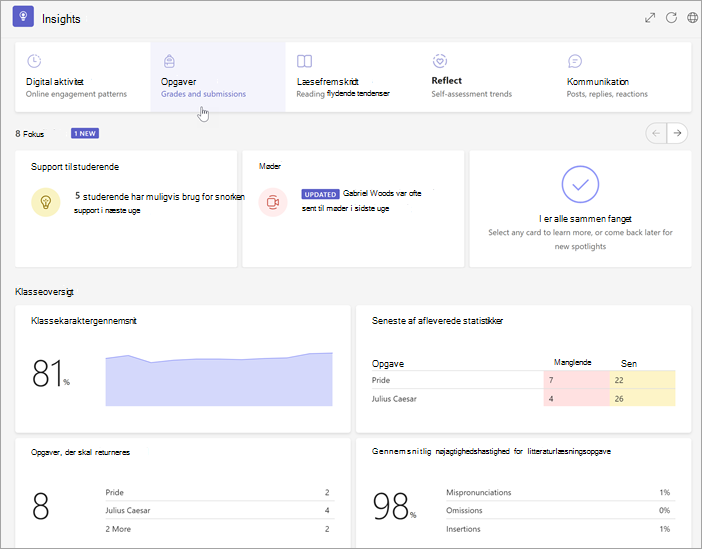
Task: Open the Reflect self-assessment tab
Action: (x=488, y=77)
